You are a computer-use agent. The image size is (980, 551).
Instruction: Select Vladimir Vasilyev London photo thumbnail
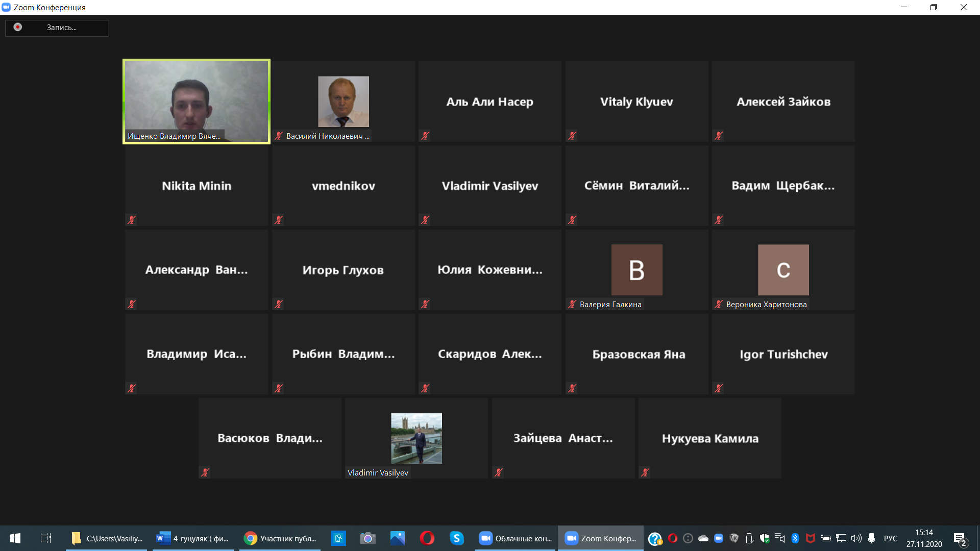(416, 438)
